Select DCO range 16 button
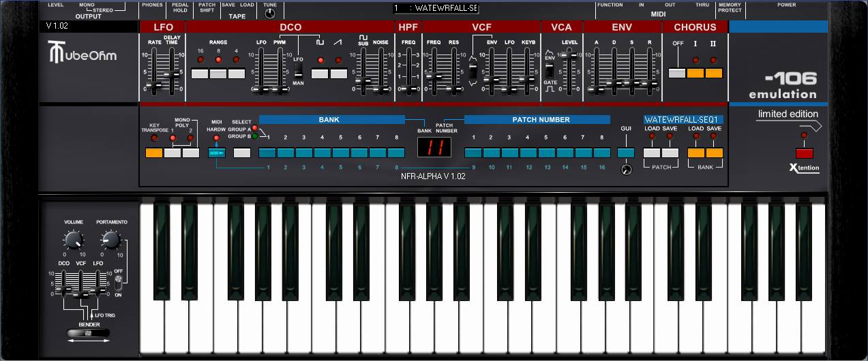The image size is (868, 361). point(200,74)
